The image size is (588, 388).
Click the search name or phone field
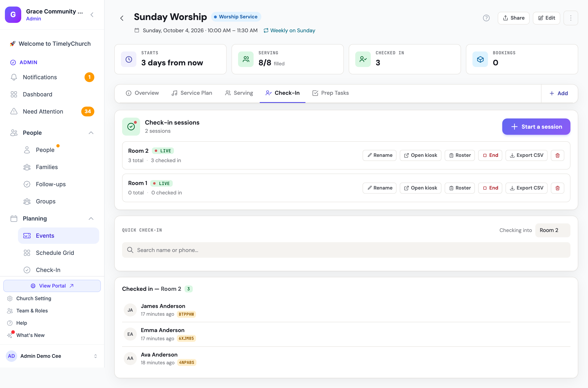(x=346, y=250)
